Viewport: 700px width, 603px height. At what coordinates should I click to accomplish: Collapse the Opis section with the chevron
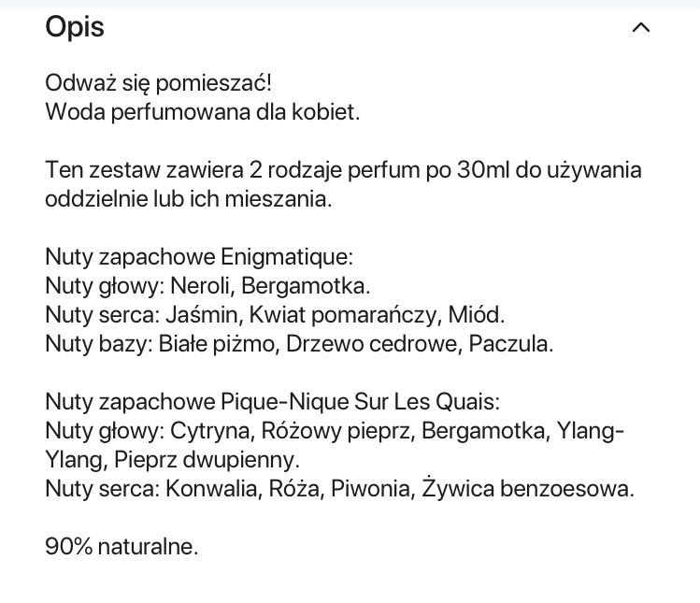(x=640, y=27)
